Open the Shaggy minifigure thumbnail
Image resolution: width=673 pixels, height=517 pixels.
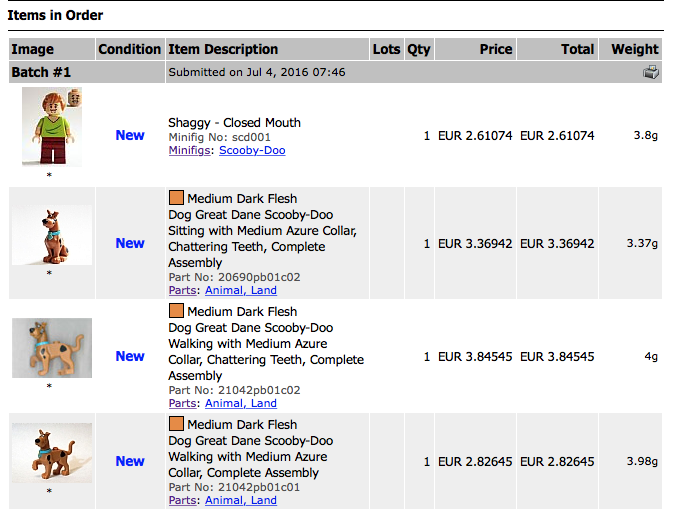coord(52,127)
